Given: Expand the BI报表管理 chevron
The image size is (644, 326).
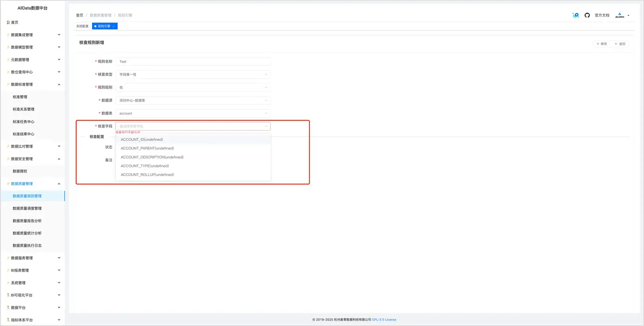Looking at the screenshot, I should tap(59, 270).
